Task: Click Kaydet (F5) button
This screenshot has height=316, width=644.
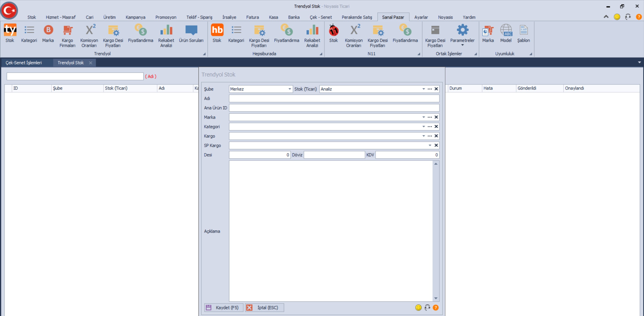Action: (x=224, y=307)
